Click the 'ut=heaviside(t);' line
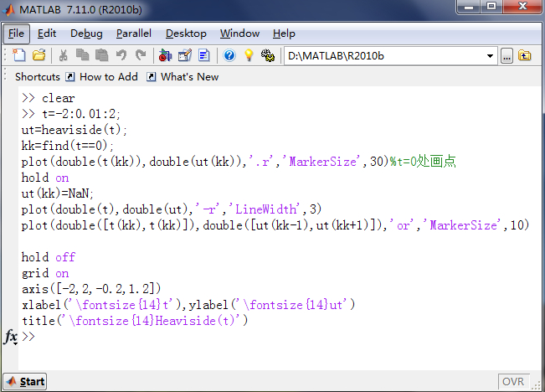 tap(74, 130)
